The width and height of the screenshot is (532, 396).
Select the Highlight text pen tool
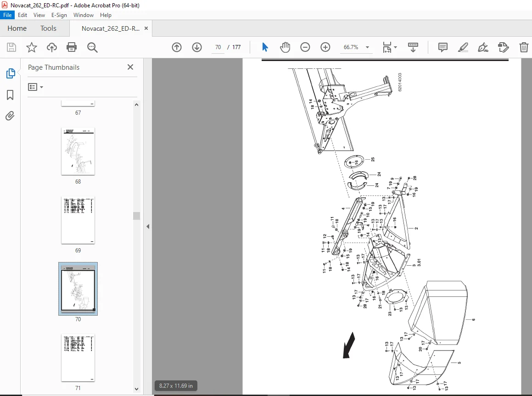point(463,47)
